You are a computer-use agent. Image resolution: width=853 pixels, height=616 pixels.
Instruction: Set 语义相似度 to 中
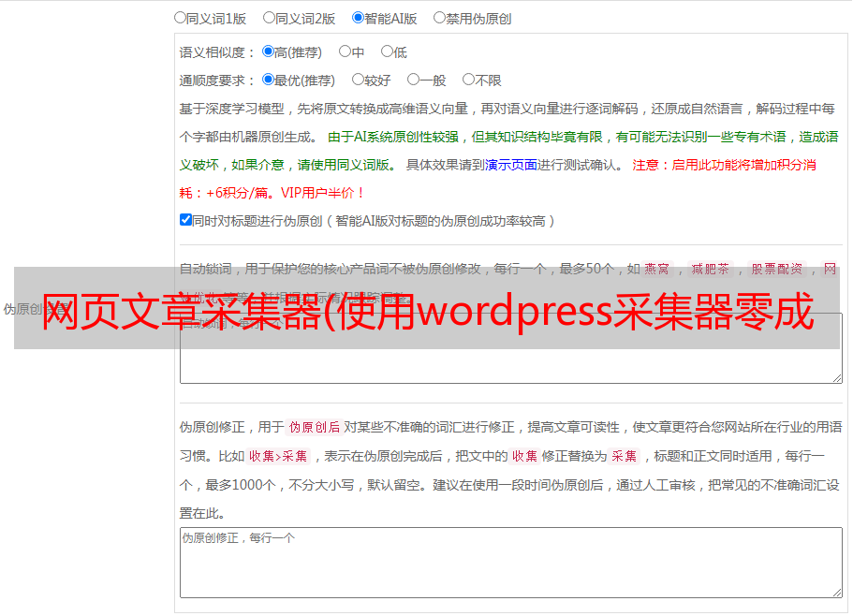coord(345,52)
